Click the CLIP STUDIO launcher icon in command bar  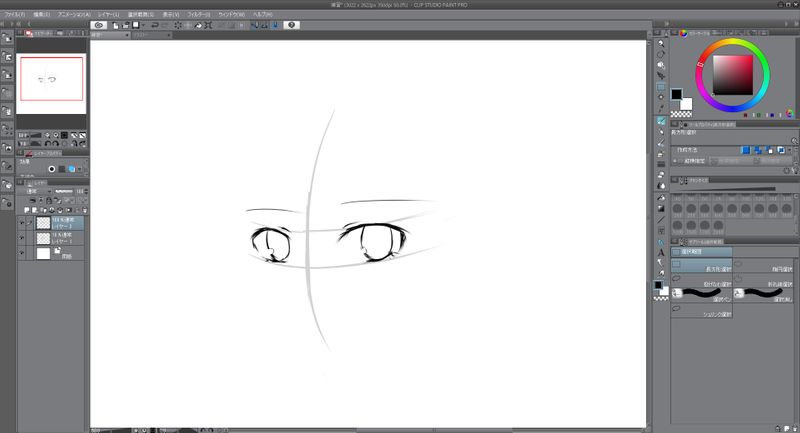101,25
